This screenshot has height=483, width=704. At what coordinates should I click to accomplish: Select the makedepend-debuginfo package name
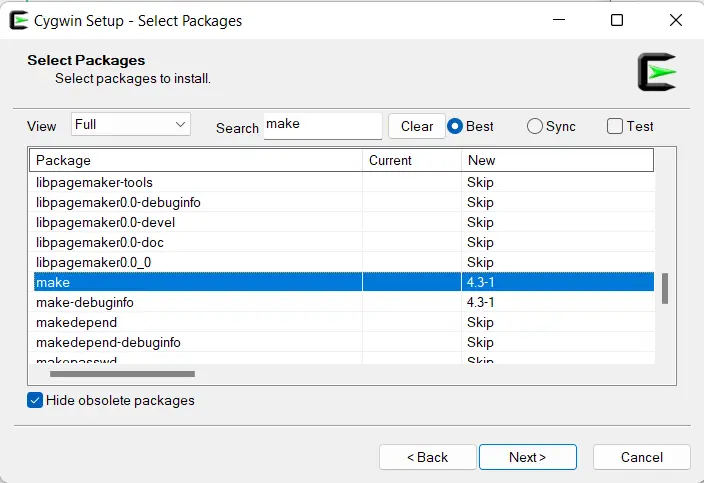108,342
